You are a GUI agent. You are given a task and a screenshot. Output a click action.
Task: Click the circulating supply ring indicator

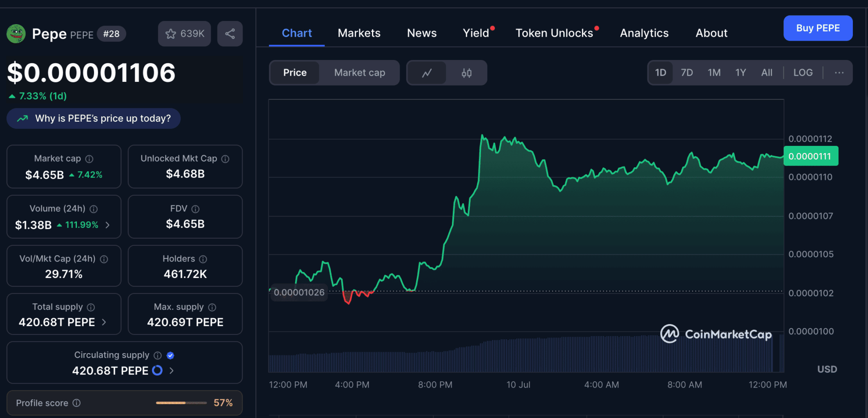pos(157,371)
